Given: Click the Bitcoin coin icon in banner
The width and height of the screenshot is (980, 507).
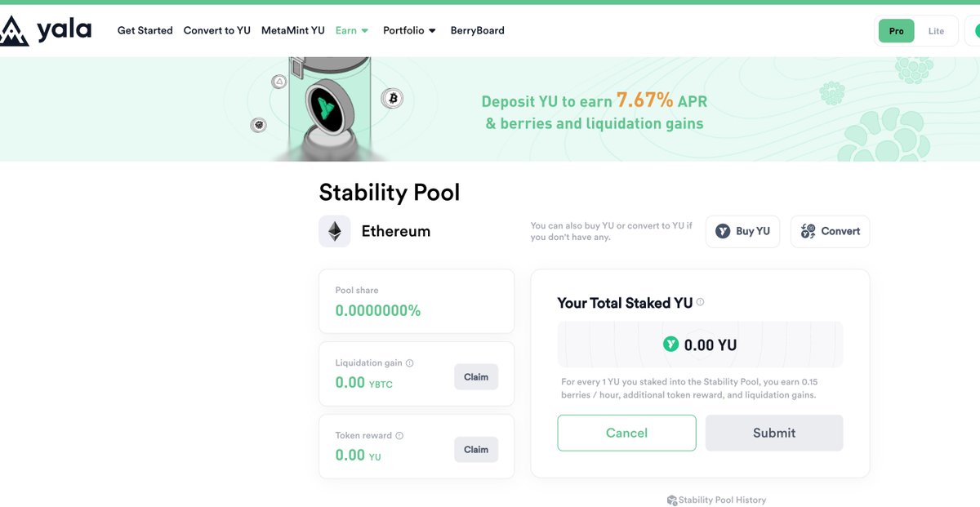Looking at the screenshot, I should click(392, 99).
